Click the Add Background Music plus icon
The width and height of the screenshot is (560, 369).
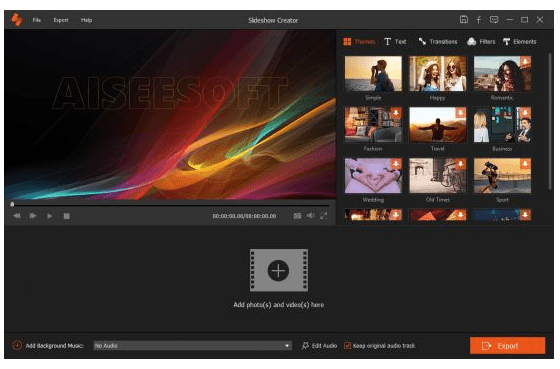coord(17,345)
